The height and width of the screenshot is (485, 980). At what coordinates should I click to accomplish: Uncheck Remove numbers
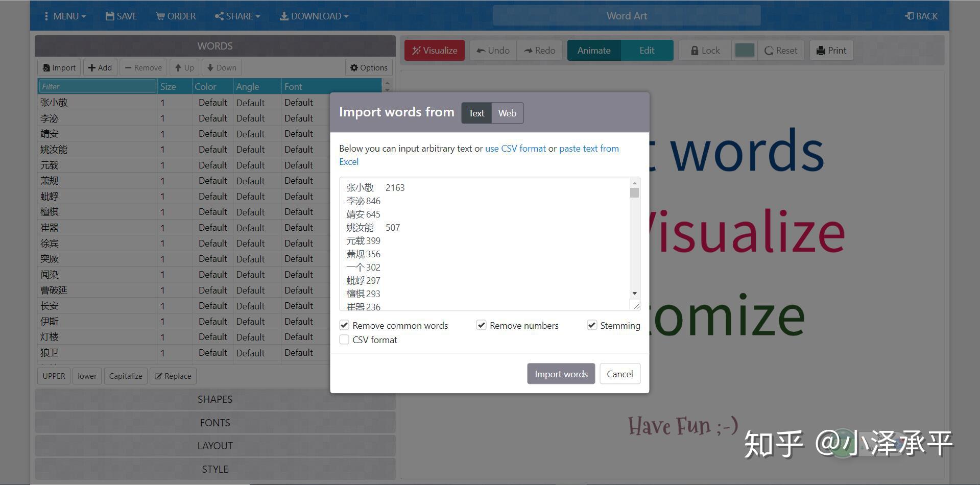click(x=481, y=325)
